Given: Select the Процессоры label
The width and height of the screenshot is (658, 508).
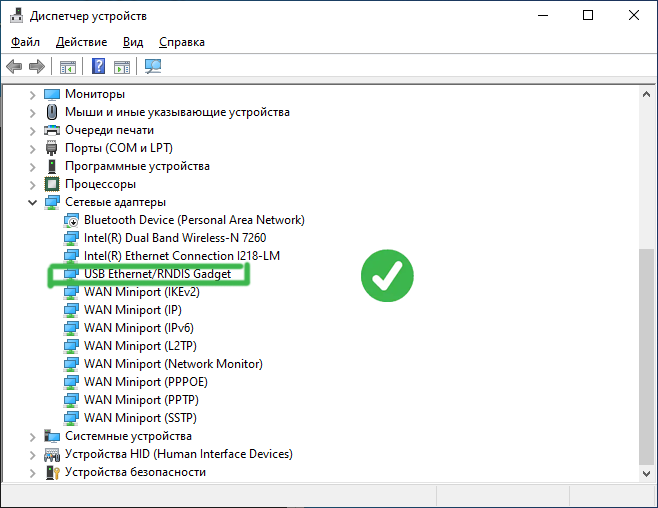Looking at the screenshot, I should (x=100, y=184).
